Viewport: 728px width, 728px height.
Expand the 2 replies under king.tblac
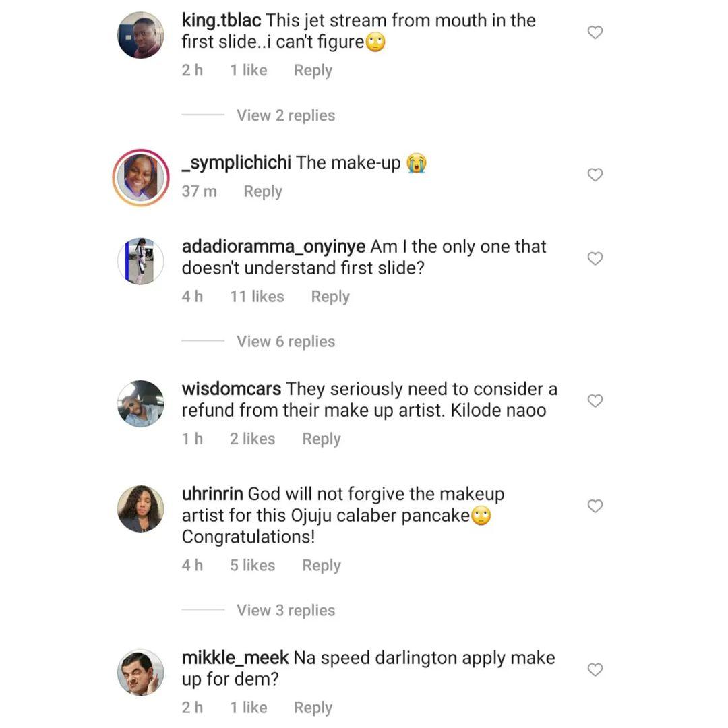pyautogui.click(x=285, y=115)
